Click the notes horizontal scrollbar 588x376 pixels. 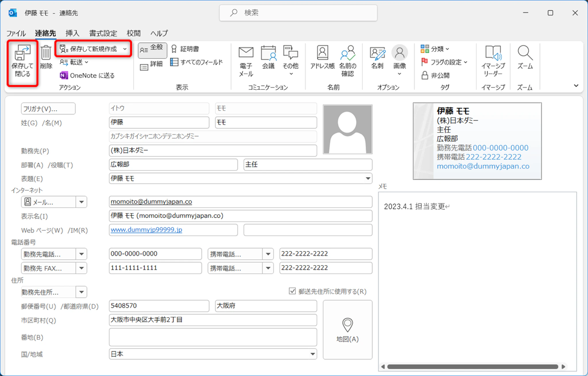[472, 367]
